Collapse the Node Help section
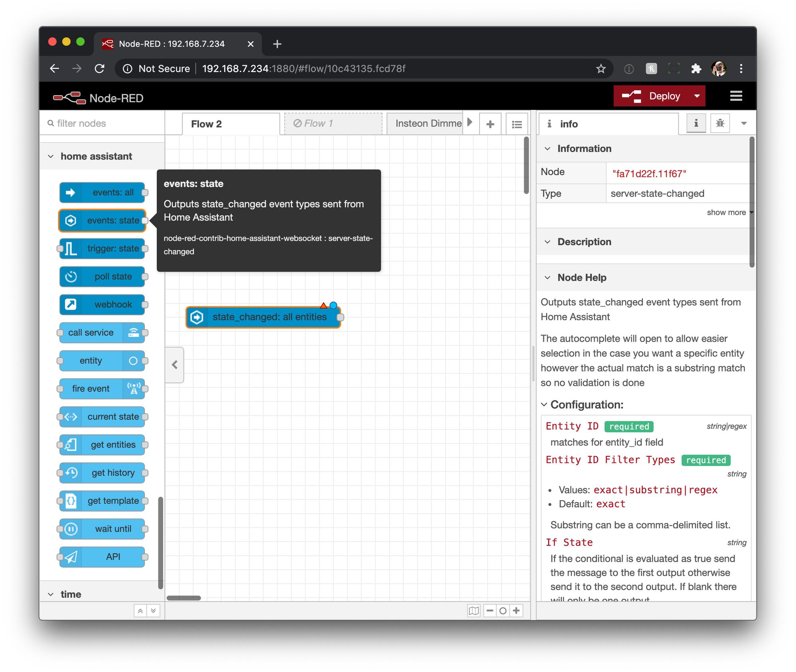 pos(547,277)
